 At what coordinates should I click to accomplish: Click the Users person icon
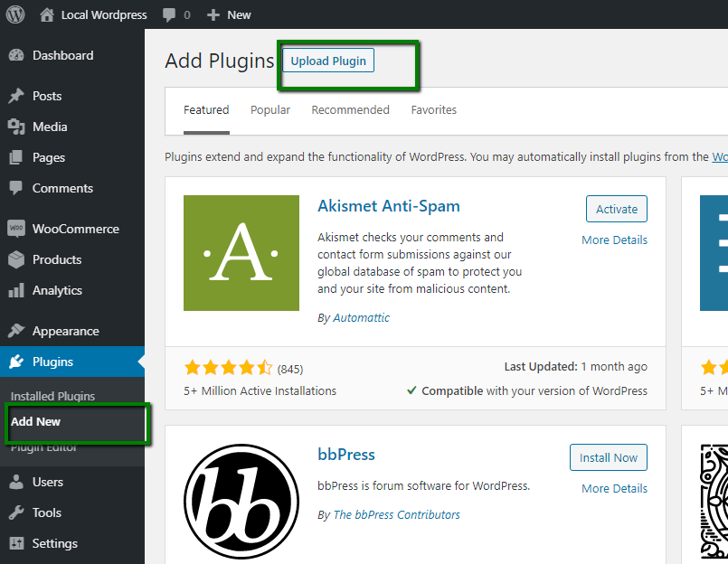click(x=15, y=482)
